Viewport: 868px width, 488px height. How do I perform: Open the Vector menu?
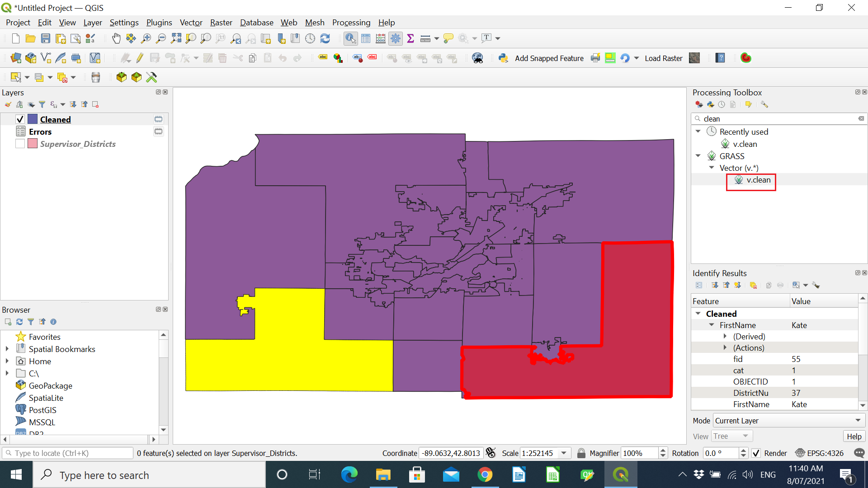pyautogui.click(x=191, y=22)
